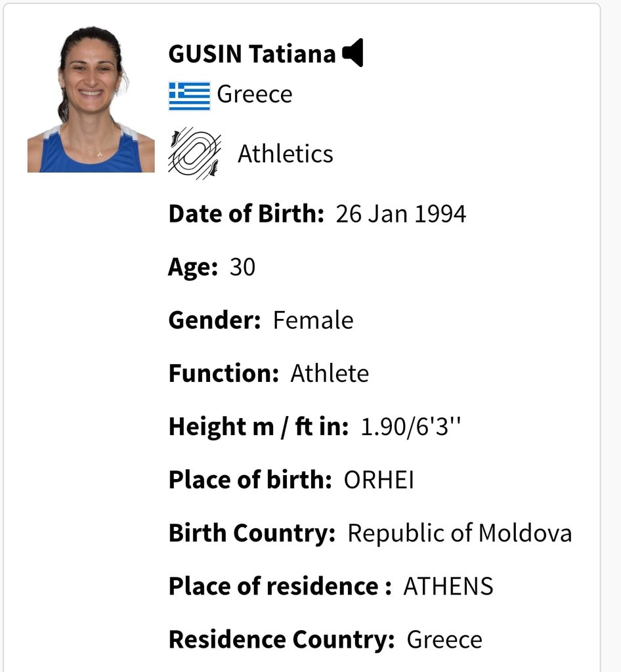Click the Gender value Female

(313, 320)
